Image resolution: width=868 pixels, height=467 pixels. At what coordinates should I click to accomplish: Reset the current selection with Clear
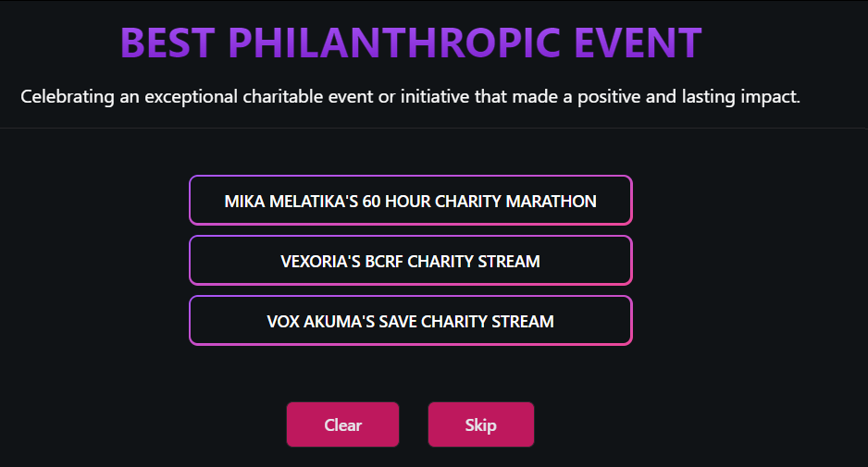click(x=342, y=424)
